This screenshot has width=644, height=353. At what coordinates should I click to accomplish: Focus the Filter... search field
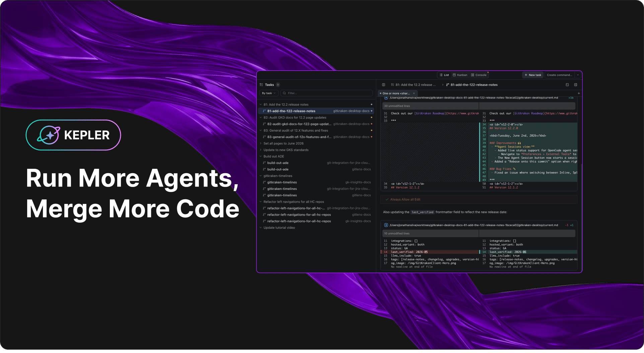[327, 93]
